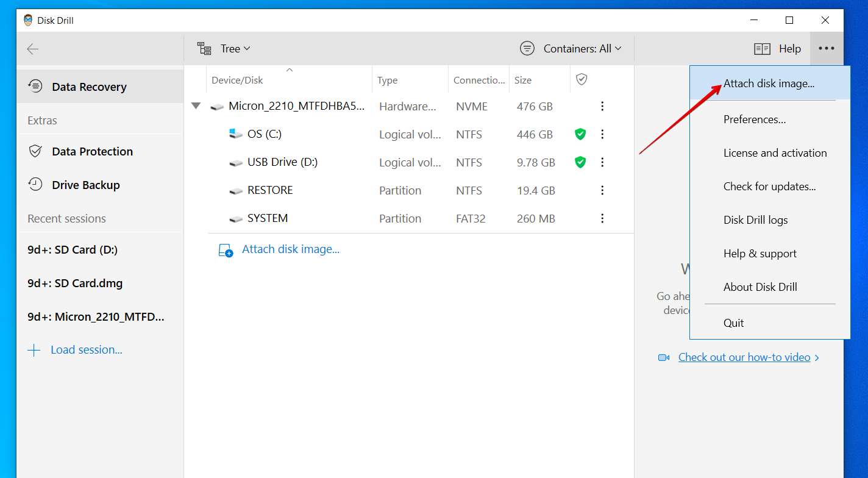868x478 pixels.
Task: Click the Disk Drill app icon in title bar
Action: click(28, 20)
